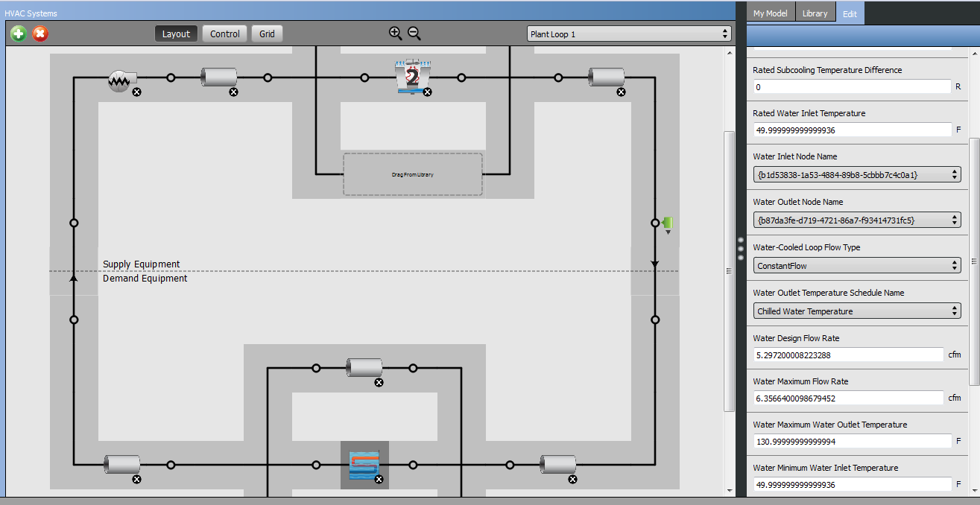Click the Edit panel vertical scrollbar
Screen dimensions: 980x505
[974, 261]
